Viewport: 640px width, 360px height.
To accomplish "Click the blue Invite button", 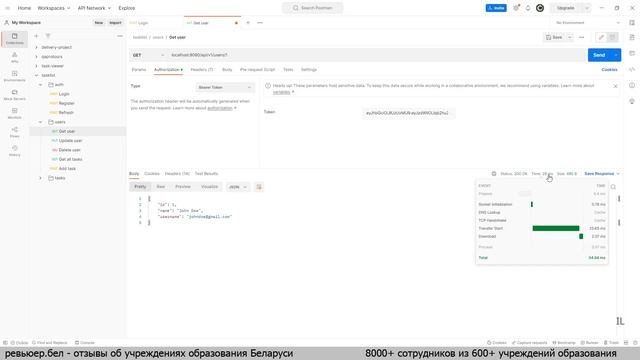I will click(x=496, y=8).
